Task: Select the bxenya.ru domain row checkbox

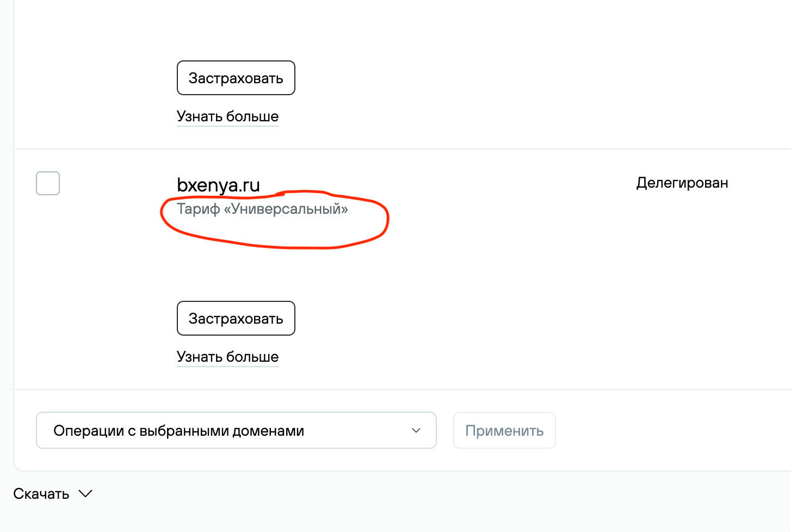Action: tap(48, 183)
